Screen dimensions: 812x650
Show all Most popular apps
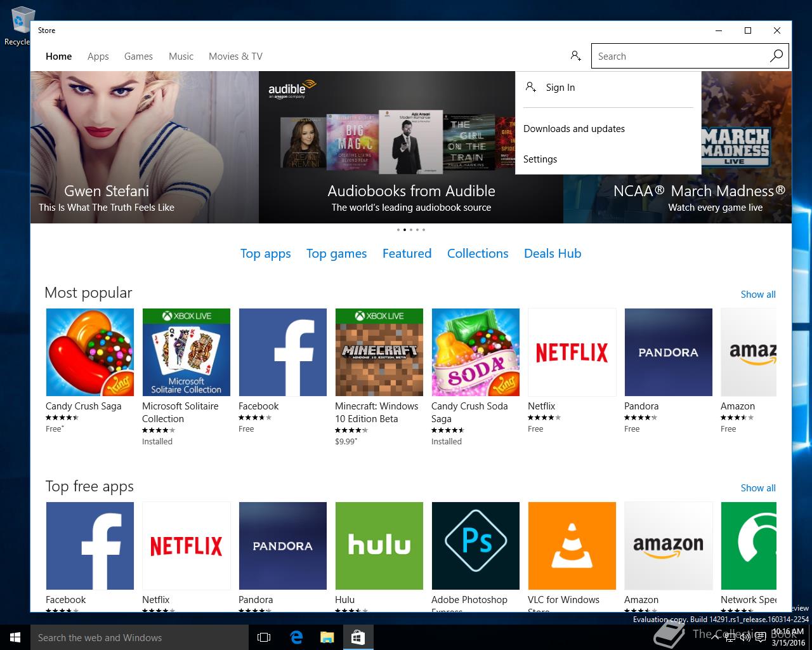[758, 295]
